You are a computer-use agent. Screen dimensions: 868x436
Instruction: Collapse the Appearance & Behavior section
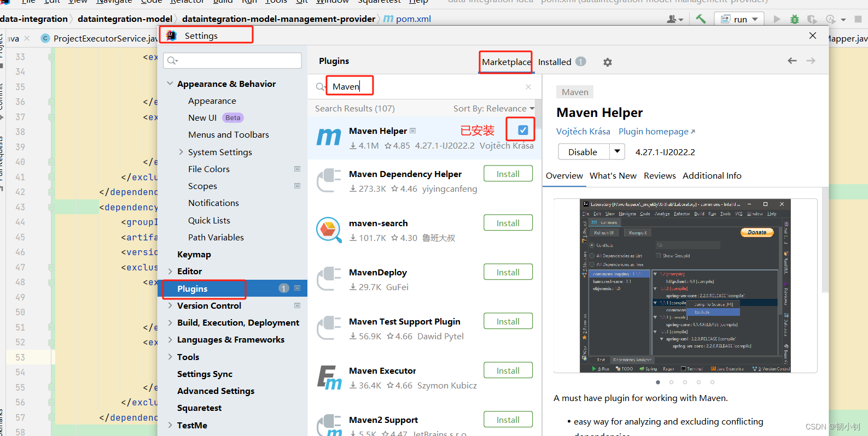[170, 84]
